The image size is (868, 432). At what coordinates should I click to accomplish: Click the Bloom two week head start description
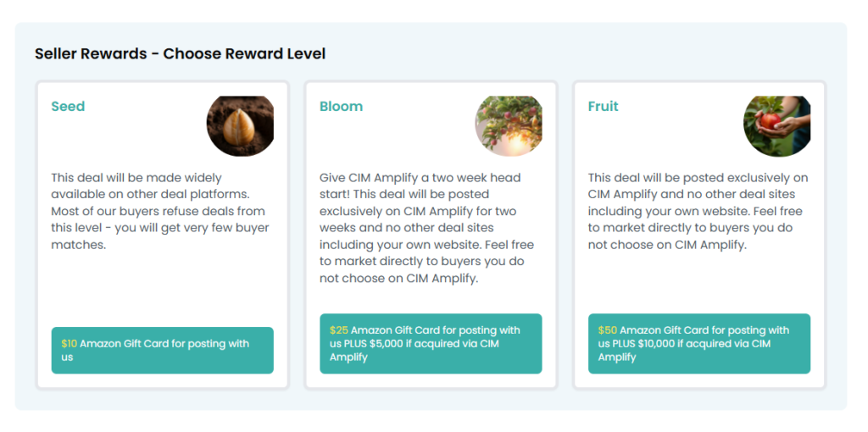coord(427,228)
